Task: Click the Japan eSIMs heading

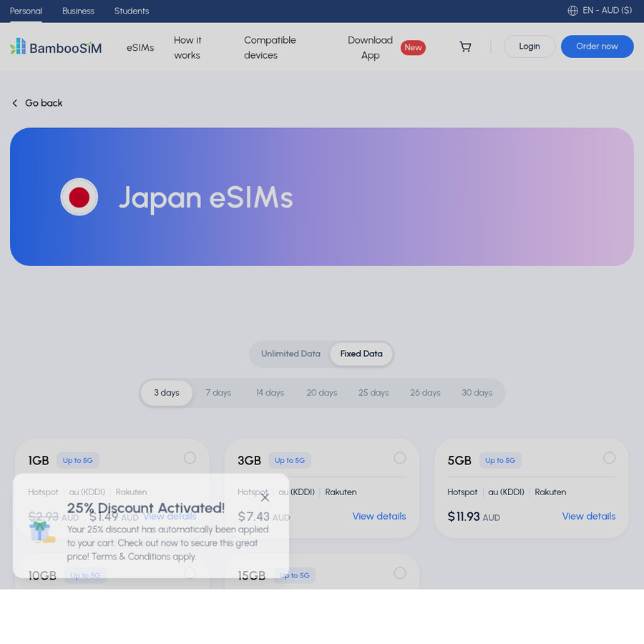Action: [205, 197]
